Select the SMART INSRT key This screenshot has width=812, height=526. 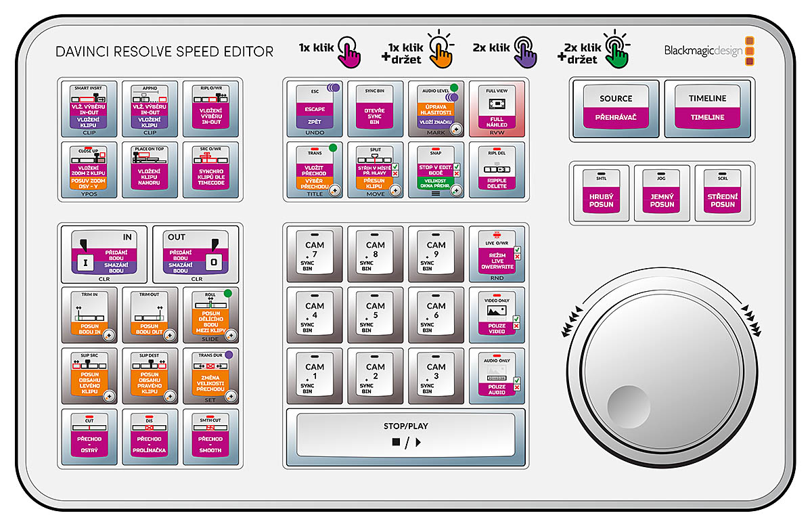89,110
